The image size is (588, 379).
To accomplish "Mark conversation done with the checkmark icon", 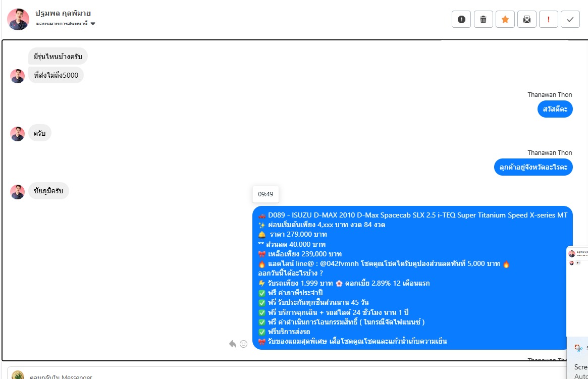I will 570,20.
